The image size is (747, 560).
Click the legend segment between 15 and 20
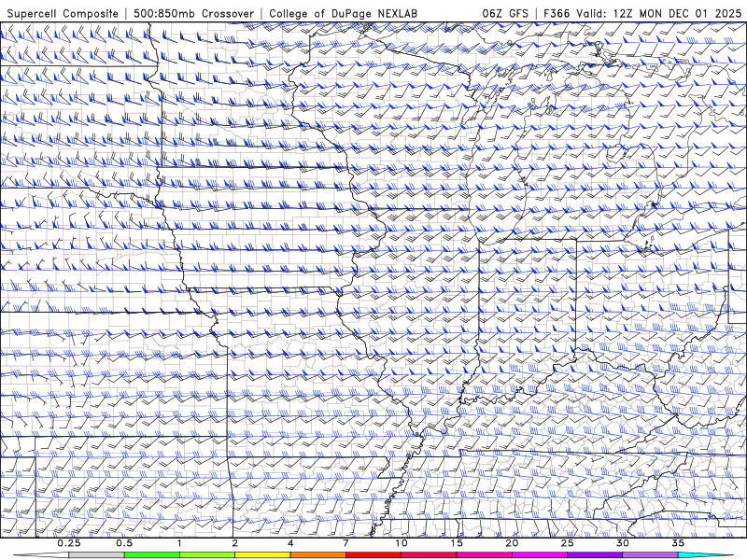click(484, 555)
